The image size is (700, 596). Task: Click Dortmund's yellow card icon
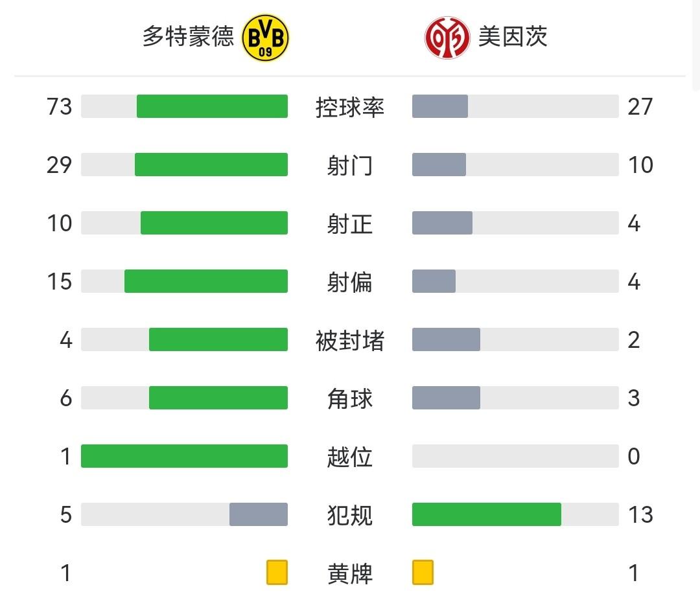[x=277, y=573]
